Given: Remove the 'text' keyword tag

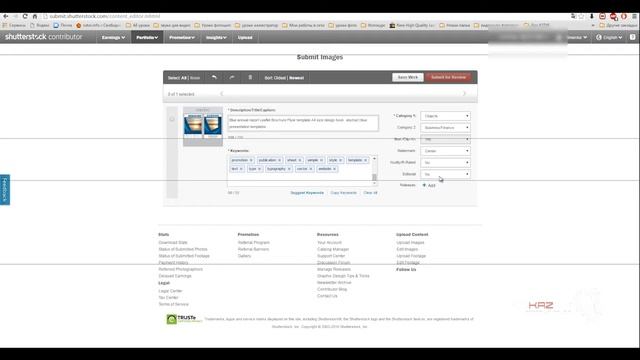Looking at the screenshot, I should click(x=241, y=169).
